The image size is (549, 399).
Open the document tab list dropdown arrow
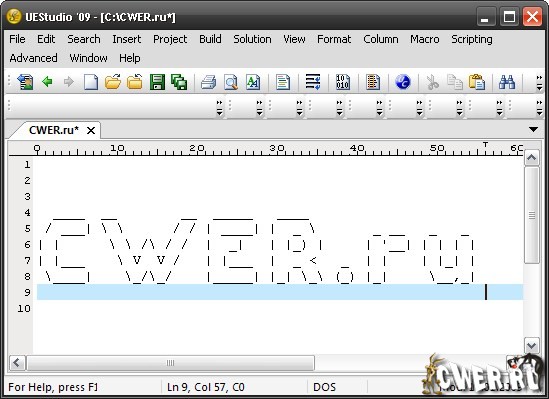click(533, 130)
